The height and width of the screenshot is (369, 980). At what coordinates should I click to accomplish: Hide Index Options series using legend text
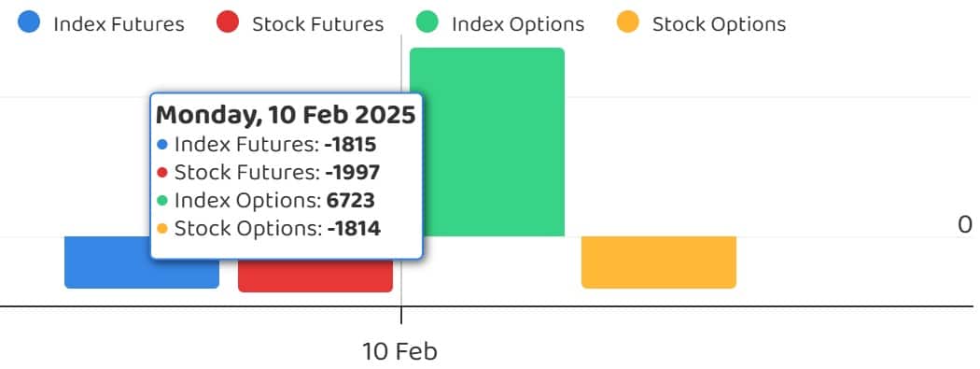tap(517, 24)
